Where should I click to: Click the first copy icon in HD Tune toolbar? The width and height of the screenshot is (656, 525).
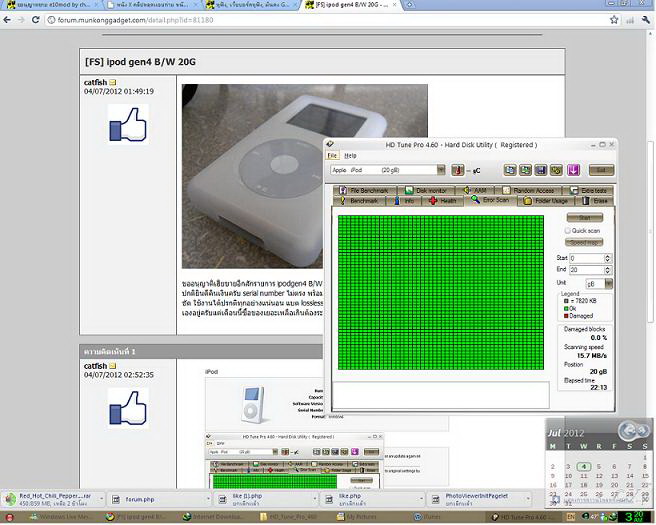tap(510, 170)
